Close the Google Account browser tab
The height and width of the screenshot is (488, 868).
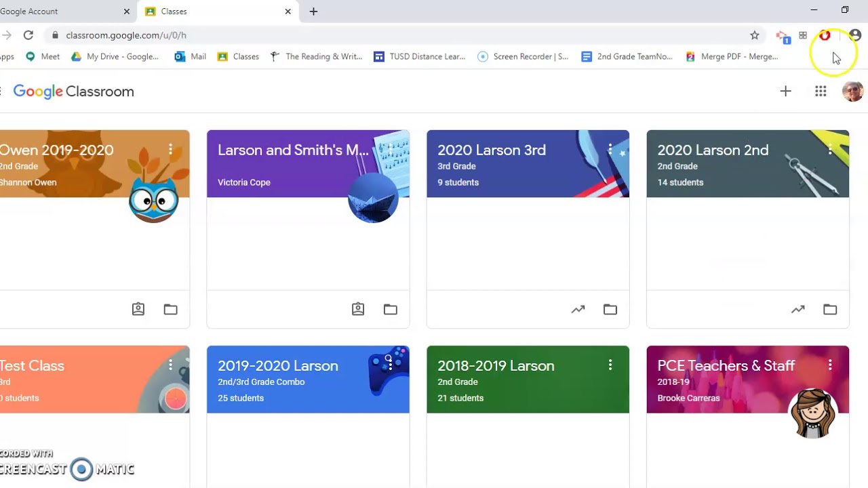click(x=126, y=12)
